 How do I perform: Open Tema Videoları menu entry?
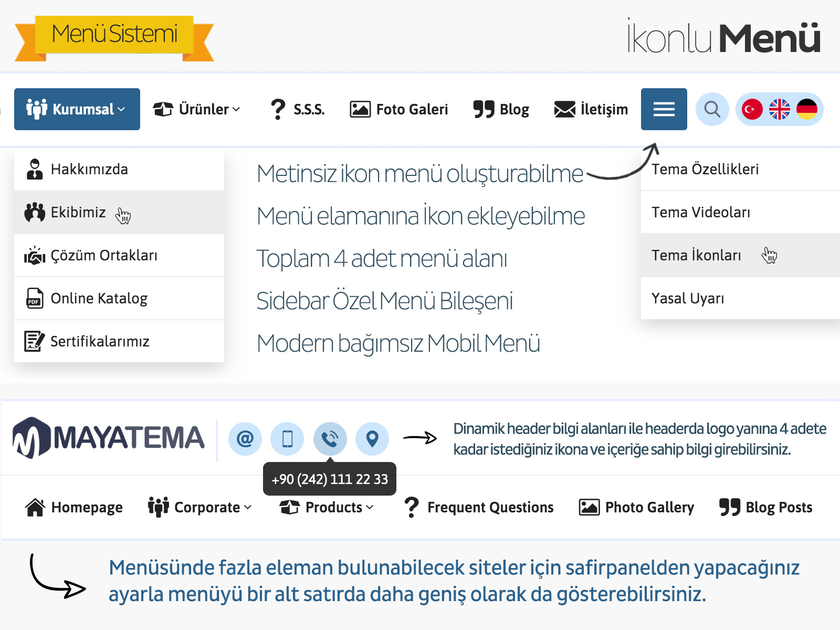(x=740, y=212)
